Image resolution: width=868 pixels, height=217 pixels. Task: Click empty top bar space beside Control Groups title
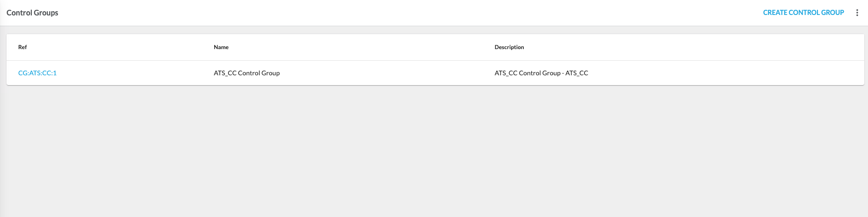coord(374,13)
